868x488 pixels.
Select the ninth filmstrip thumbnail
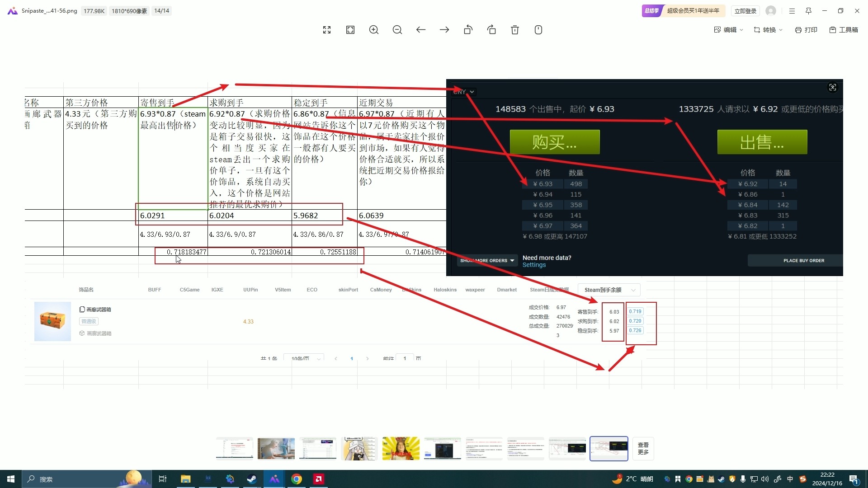[x=567, y=448]
